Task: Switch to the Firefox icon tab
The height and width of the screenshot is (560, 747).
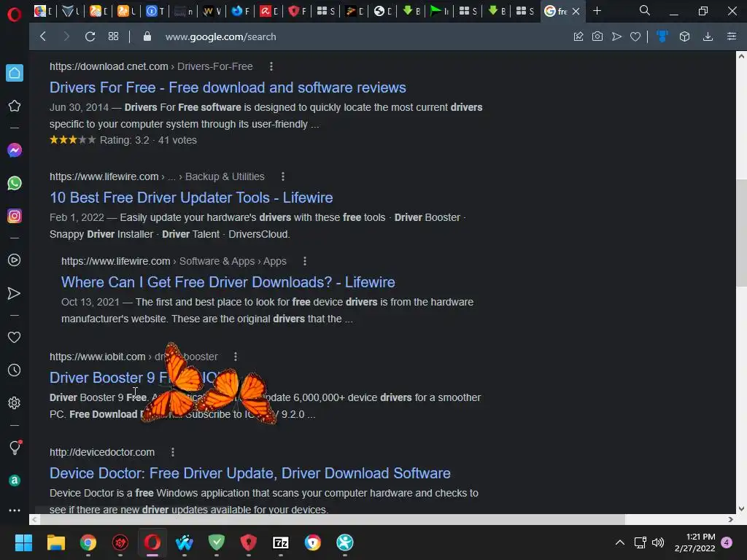Action: pyautogui.click(x=241, y=11)
